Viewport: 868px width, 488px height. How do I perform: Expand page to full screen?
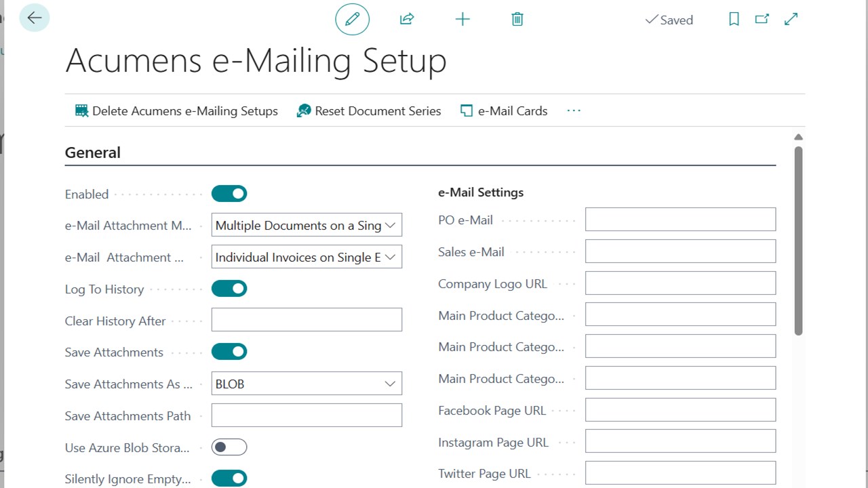tap(791, 19)
